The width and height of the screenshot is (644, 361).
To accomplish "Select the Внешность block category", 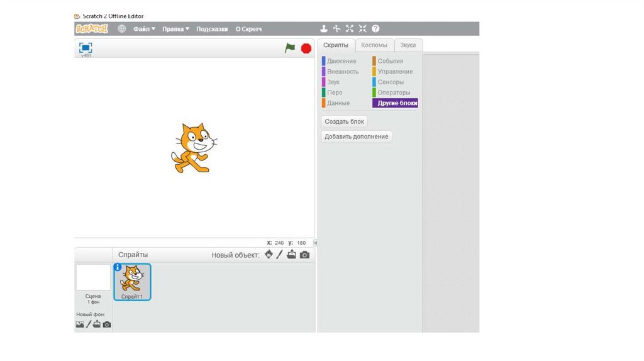I will (x=340, y=72).
